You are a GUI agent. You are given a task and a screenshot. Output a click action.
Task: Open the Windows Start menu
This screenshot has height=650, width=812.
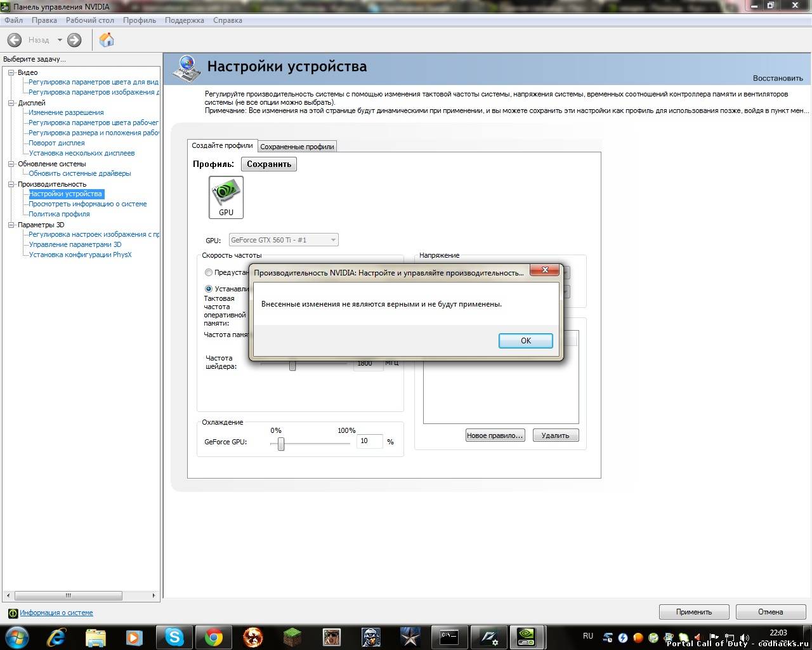tap(17, 637)
